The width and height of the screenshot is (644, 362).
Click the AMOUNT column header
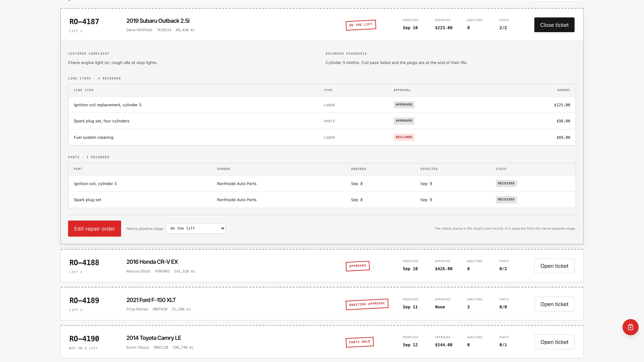tap(563, 90)
